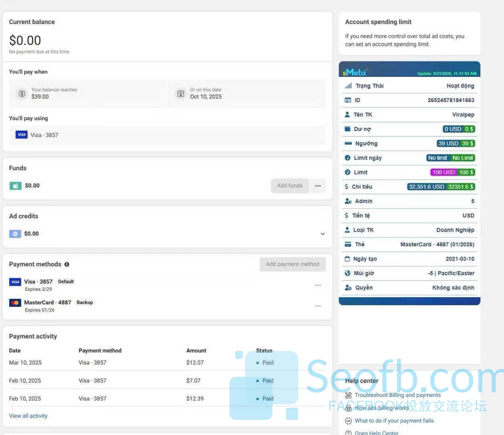504x435 pixels.
Task: Click the info icon beside Payment methods
Action: point(67,264)
